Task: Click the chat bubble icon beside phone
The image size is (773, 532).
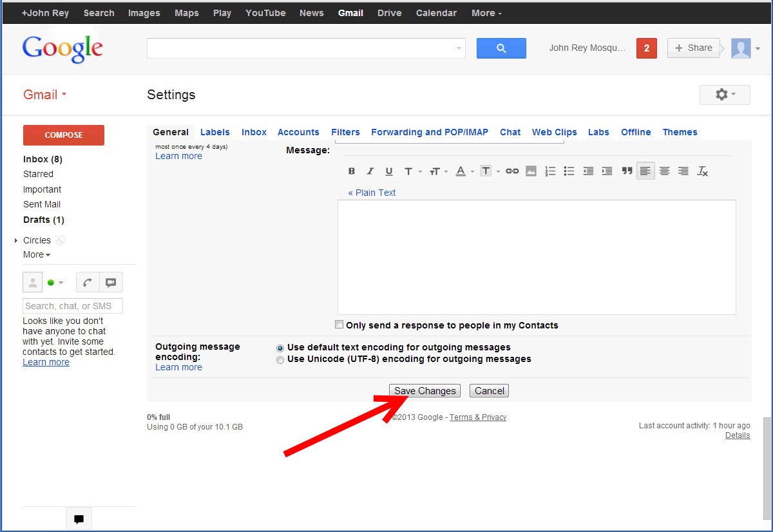Action: tap(111, 282)
